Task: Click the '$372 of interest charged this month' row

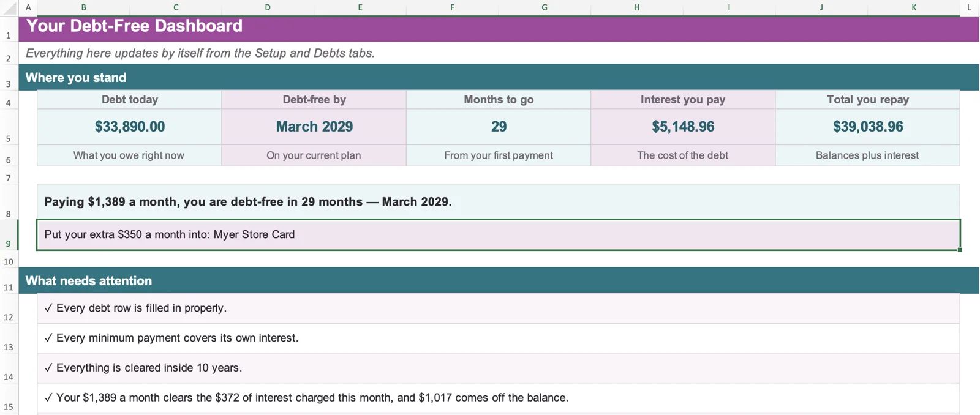Action: [x=499, y=398]
